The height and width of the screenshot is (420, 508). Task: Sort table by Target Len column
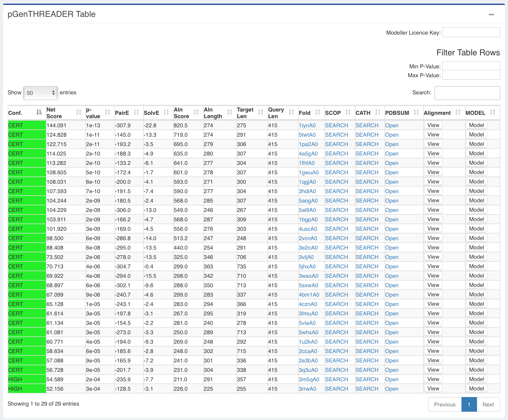pos(252,113)
